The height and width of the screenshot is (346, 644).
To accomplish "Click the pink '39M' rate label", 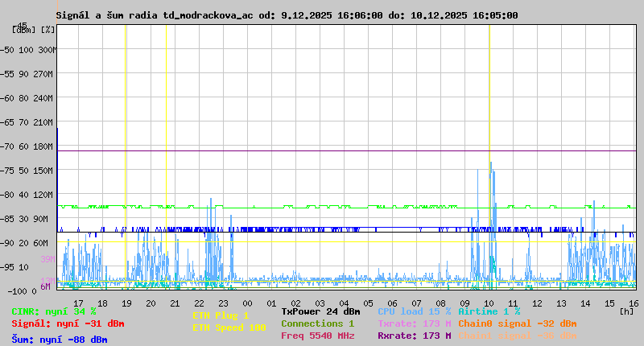I will 47,259.
